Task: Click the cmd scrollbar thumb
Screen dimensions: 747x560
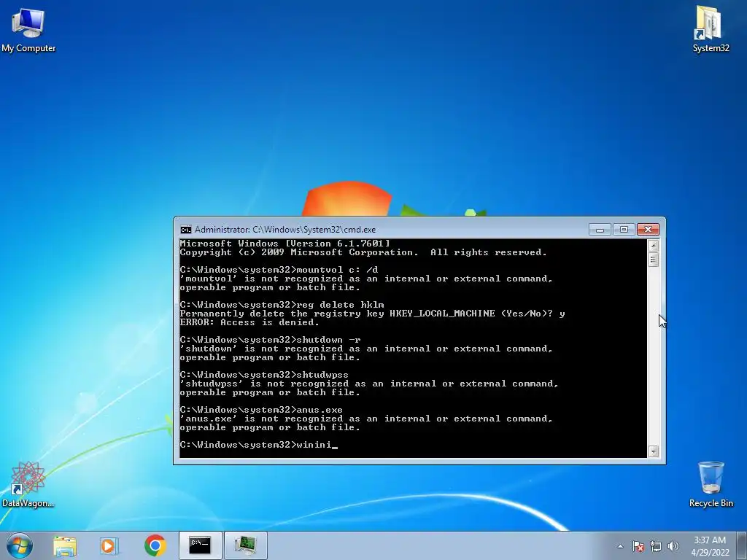Action: click(x=653, y=260)
